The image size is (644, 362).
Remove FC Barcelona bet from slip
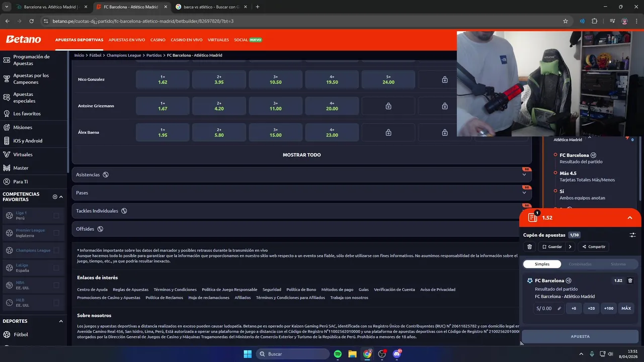pyautogui.click(x=630, y=281)
